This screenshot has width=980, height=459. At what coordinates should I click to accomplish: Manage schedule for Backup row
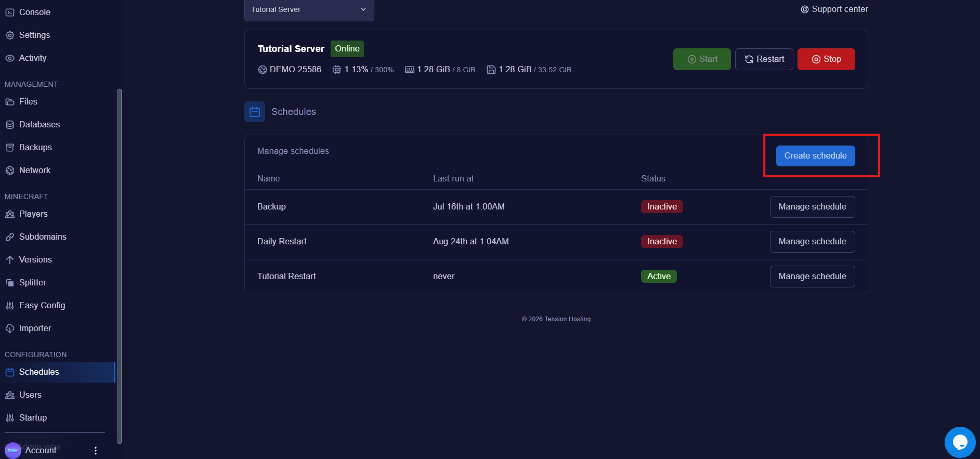pyautogui.click(x=812, y=207)
